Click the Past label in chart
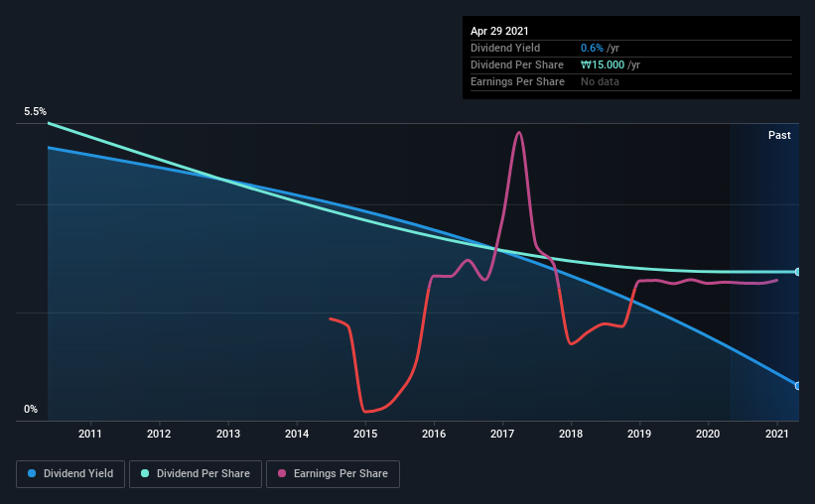Viewport: 815px width, 504px height. point(779,135)
